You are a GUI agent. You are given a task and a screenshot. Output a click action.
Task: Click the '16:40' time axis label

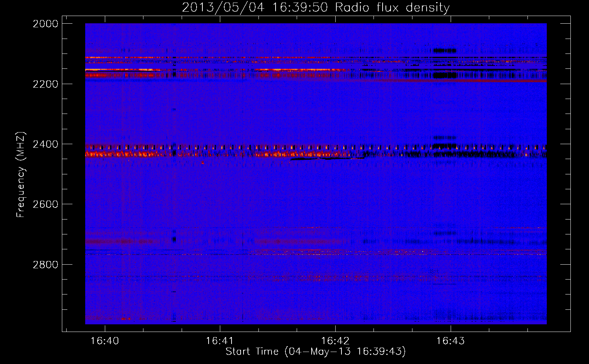click(105, 341)
